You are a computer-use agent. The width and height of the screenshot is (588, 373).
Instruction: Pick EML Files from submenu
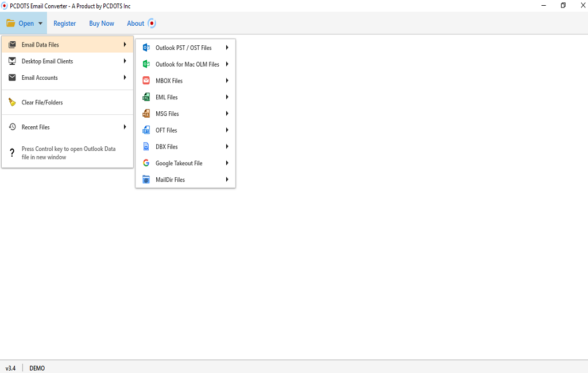click(185, 97)
